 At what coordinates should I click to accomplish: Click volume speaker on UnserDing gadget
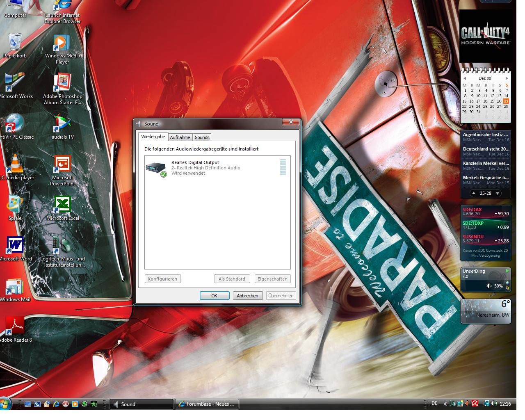[x=489, y=286]
